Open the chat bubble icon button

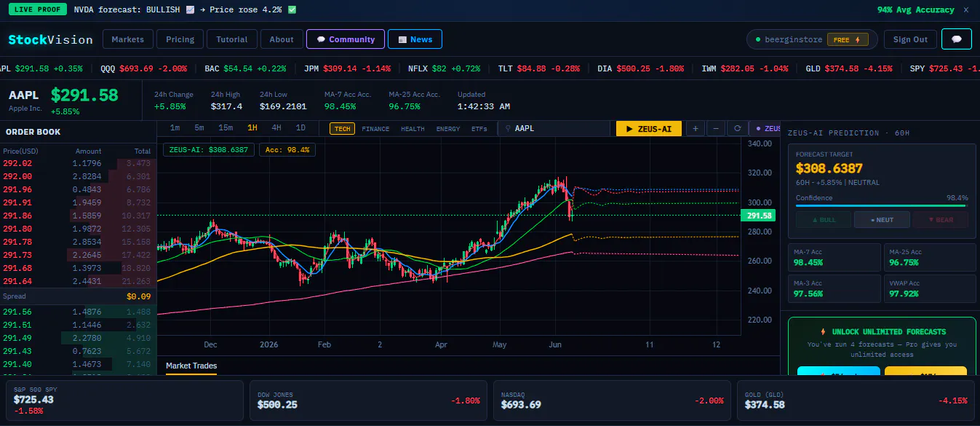pos(956,39)
